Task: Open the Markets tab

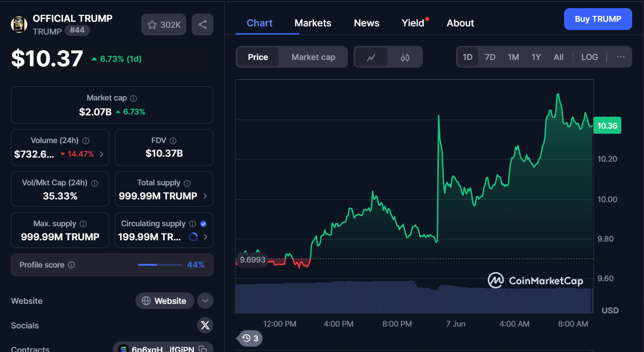Action: pyautogui.click(x=313, y=23)
